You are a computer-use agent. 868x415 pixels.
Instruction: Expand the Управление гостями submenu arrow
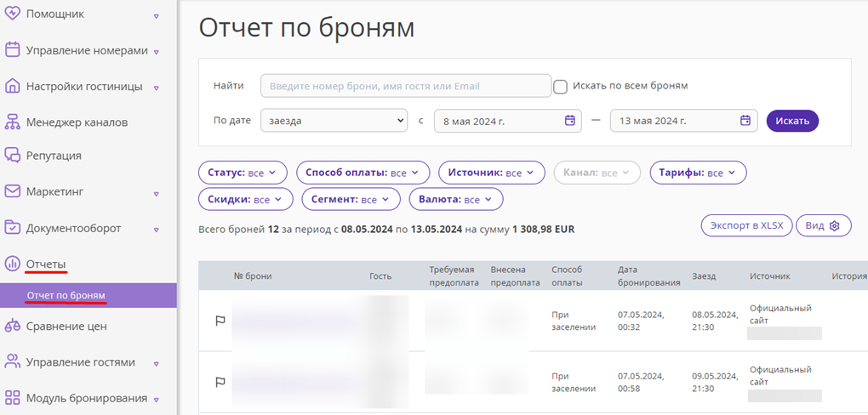click(156, 364)
